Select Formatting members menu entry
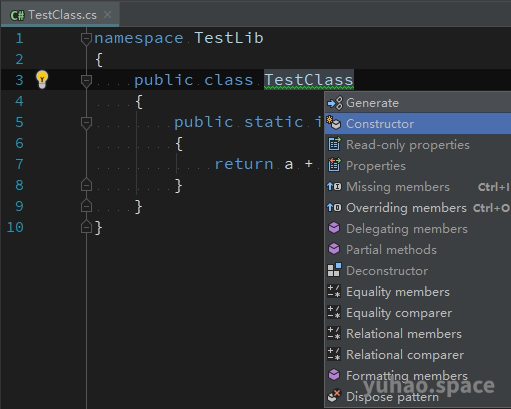 (x=418, y=376)
